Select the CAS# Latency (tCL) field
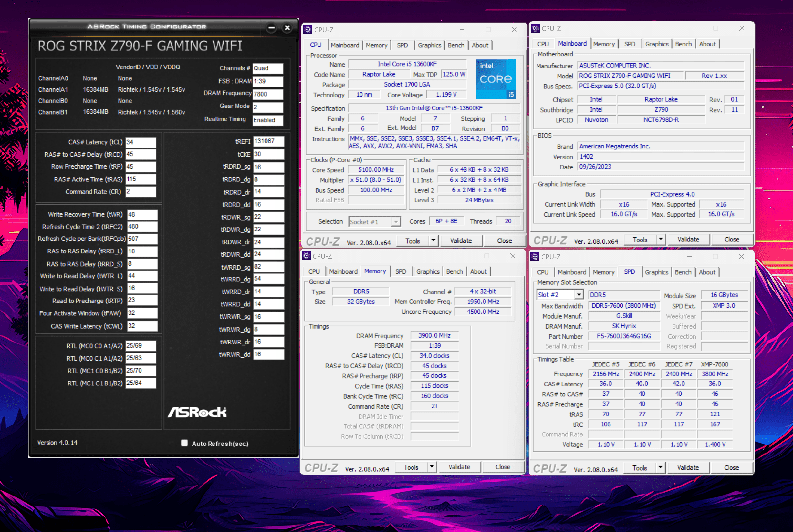Viewport: 793px width, 532px height. click(141, 142)
